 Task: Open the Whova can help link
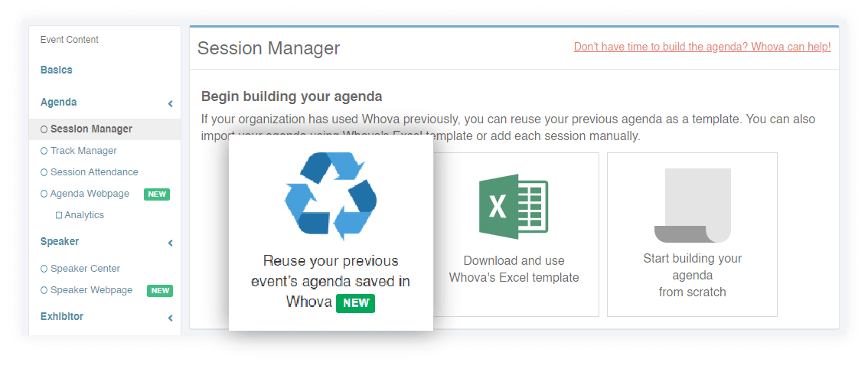[702, 47]
